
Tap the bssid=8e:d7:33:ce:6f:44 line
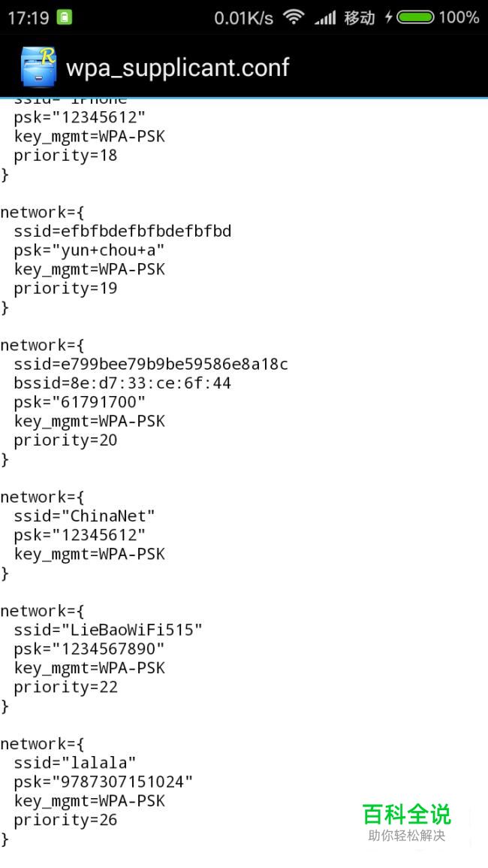coord(122,383)
